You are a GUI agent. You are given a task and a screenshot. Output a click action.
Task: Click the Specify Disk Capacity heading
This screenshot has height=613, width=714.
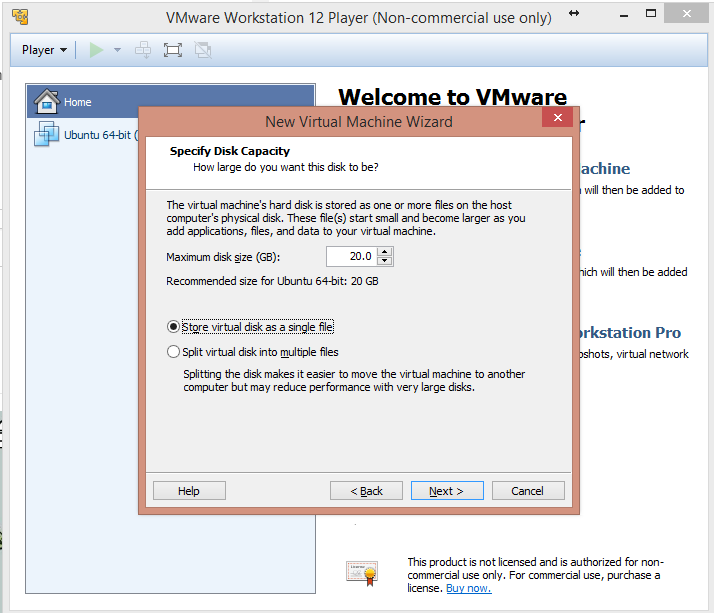pos(230,151)
